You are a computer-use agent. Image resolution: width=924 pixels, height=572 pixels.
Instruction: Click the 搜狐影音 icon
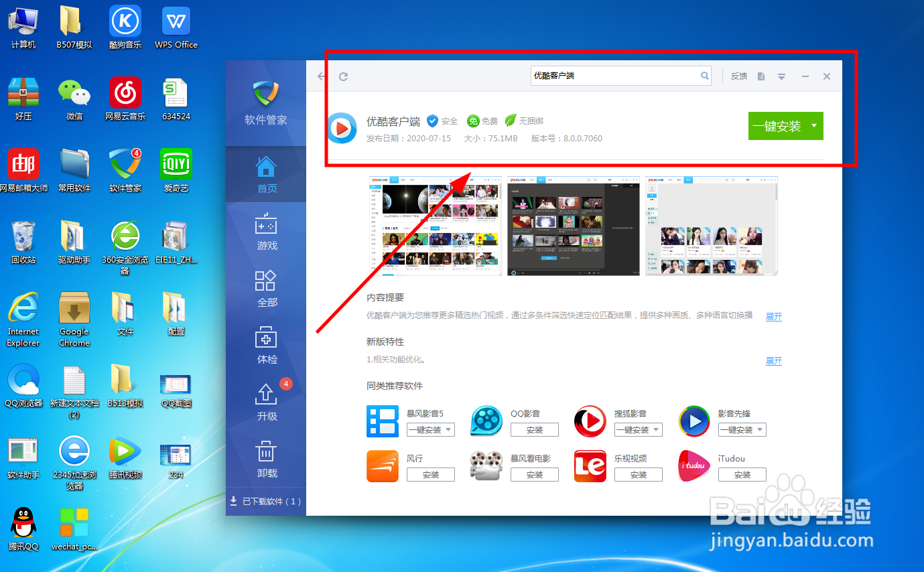(590, 421)
